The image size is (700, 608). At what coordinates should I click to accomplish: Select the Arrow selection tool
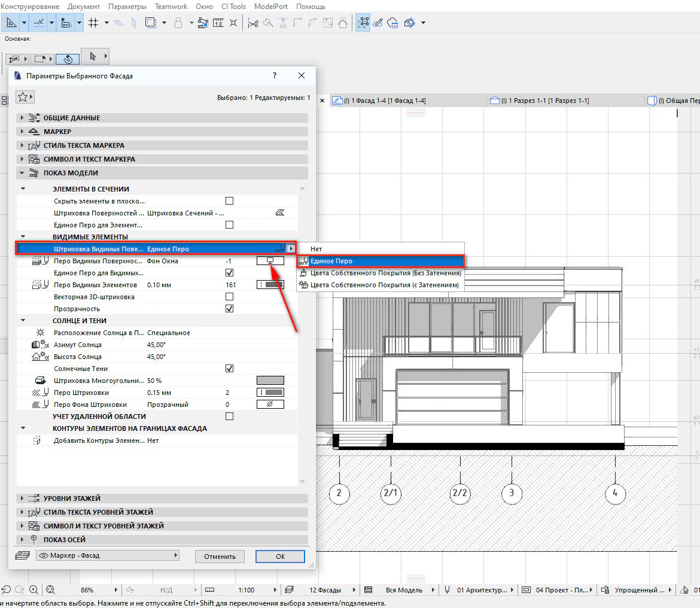(93, 56)
